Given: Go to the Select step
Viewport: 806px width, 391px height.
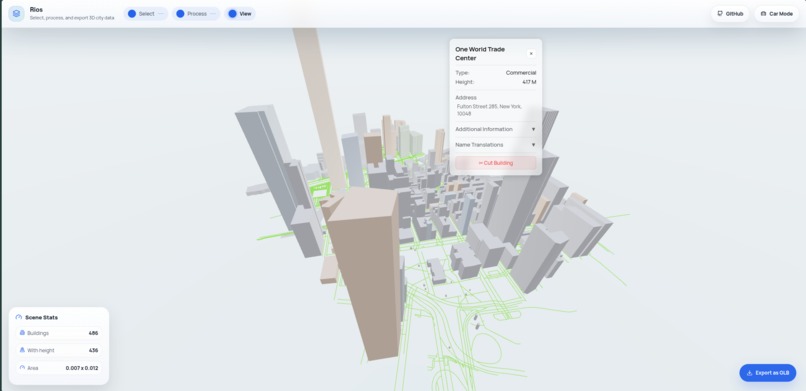Looking at the screenshot, I should click(x=146, y=14).
